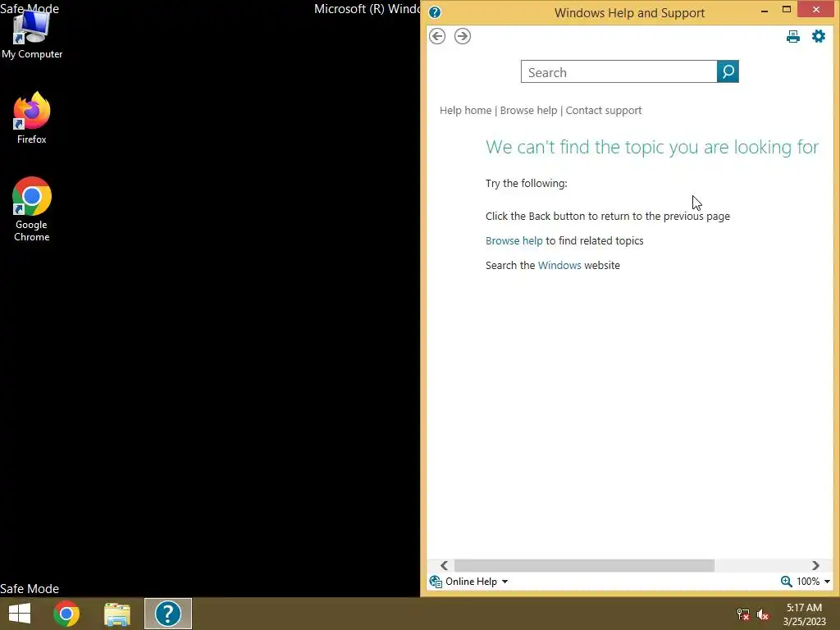Open Browse help in the top navigation
Screen dimensions: 840x630
[x=529, y=111]
